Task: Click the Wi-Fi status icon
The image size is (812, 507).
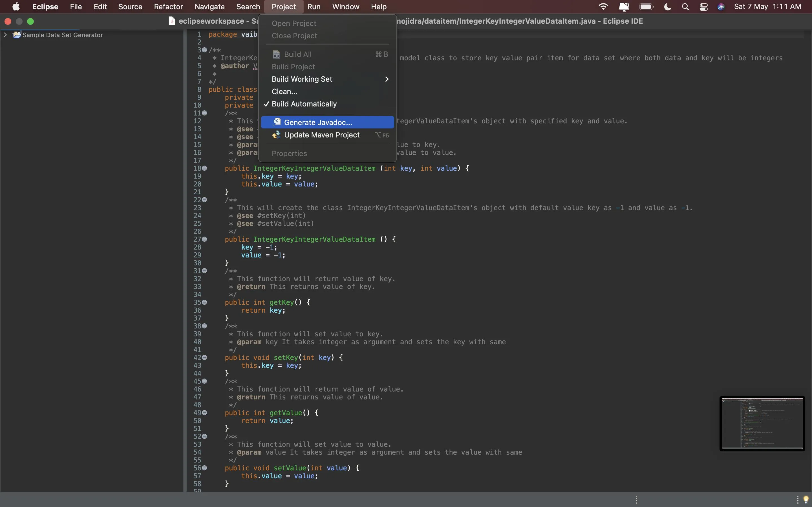Action: 603,7
